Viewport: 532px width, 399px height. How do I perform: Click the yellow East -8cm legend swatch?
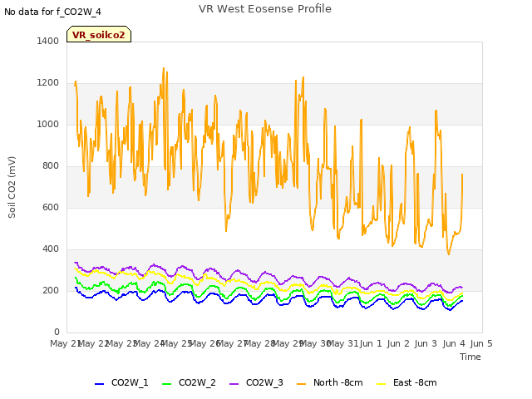click(x=382, y=383)
